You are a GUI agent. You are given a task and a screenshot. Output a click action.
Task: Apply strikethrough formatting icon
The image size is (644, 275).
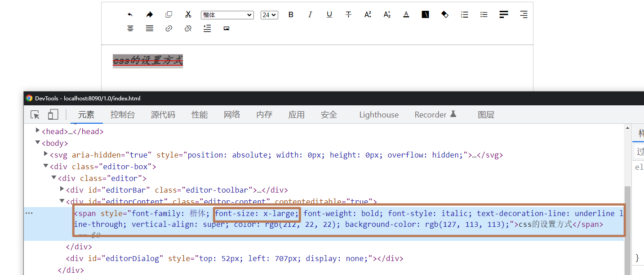(x=348, y=14)
